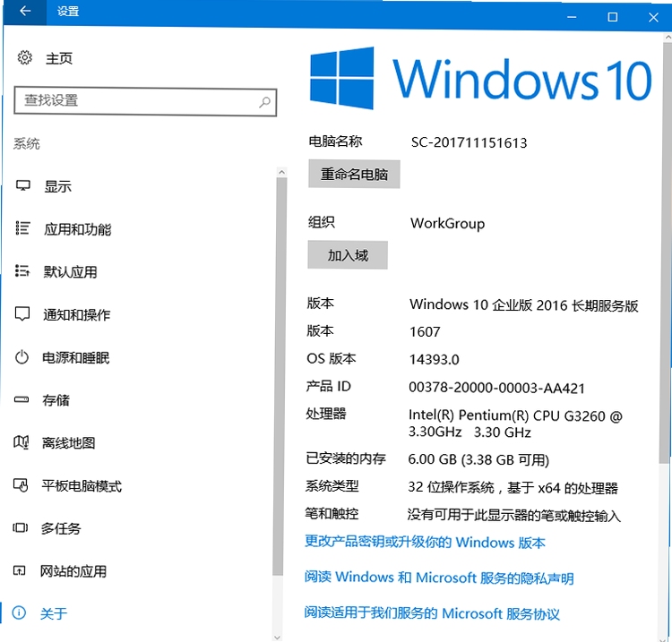
Task: Click sidebar scrollbar up arrow
Action: tap(281, 172)
